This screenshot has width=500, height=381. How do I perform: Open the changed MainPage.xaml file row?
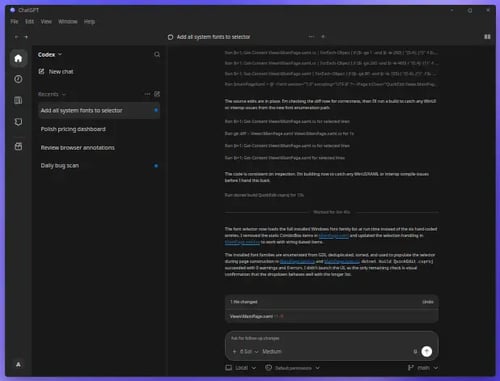click(331, 316)
